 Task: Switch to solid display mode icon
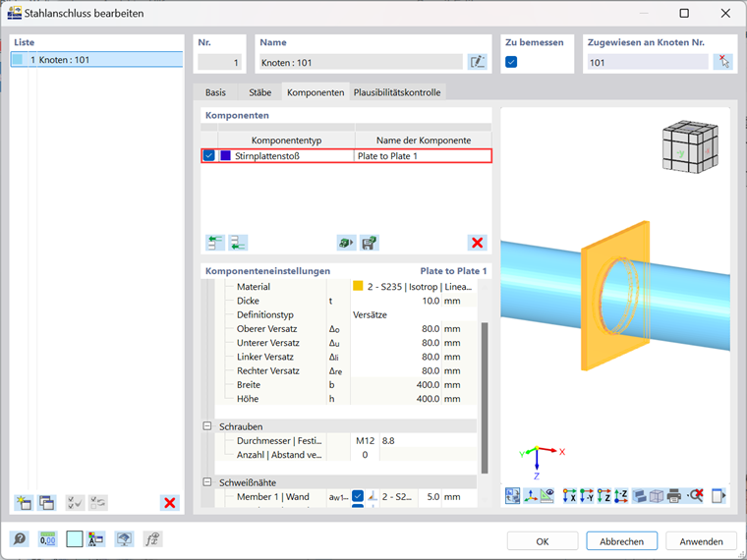639,496
